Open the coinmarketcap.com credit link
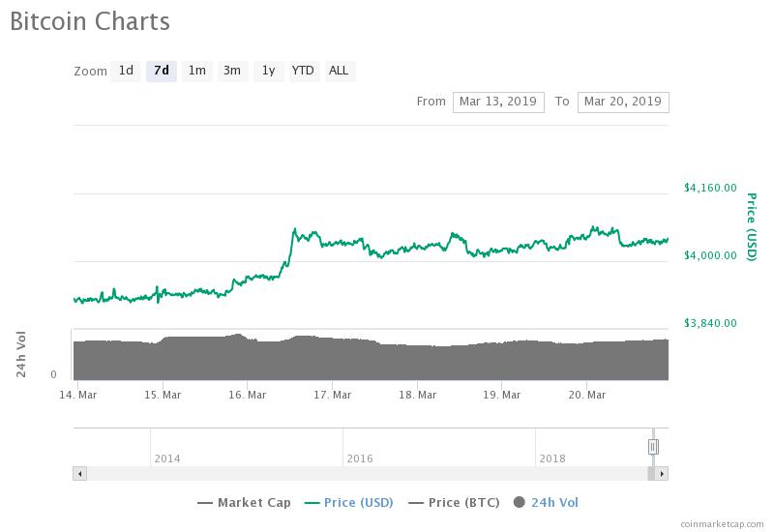774x532 pixels. click(x=720, y=523)
